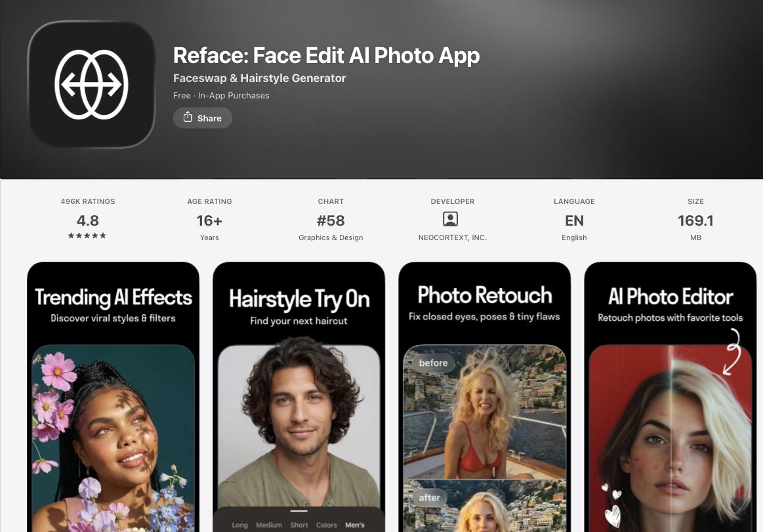Click the drag handle bar above hairstyle tabs
The height and width of the screenshot is (532, 763).
pyautogui.click(x=299, y=511)
